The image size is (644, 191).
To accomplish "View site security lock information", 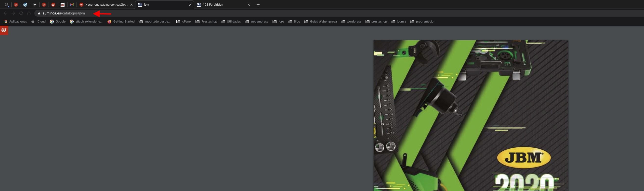I will [39, 13].
